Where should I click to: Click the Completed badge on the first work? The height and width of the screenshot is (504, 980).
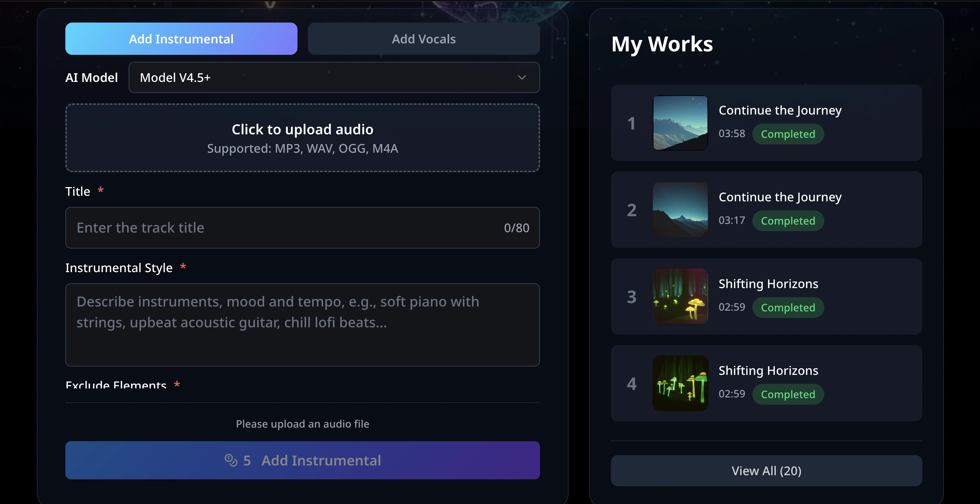click(788, 134)
